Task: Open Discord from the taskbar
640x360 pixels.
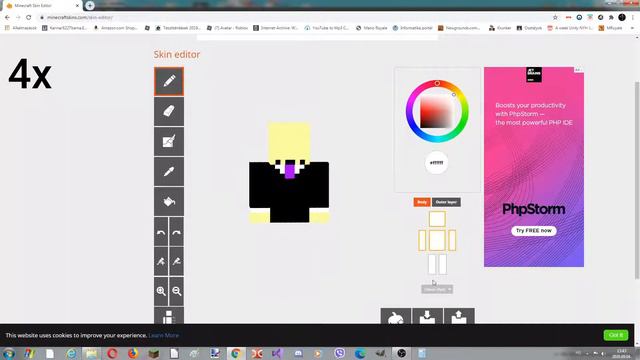Action: pos(298,353)
